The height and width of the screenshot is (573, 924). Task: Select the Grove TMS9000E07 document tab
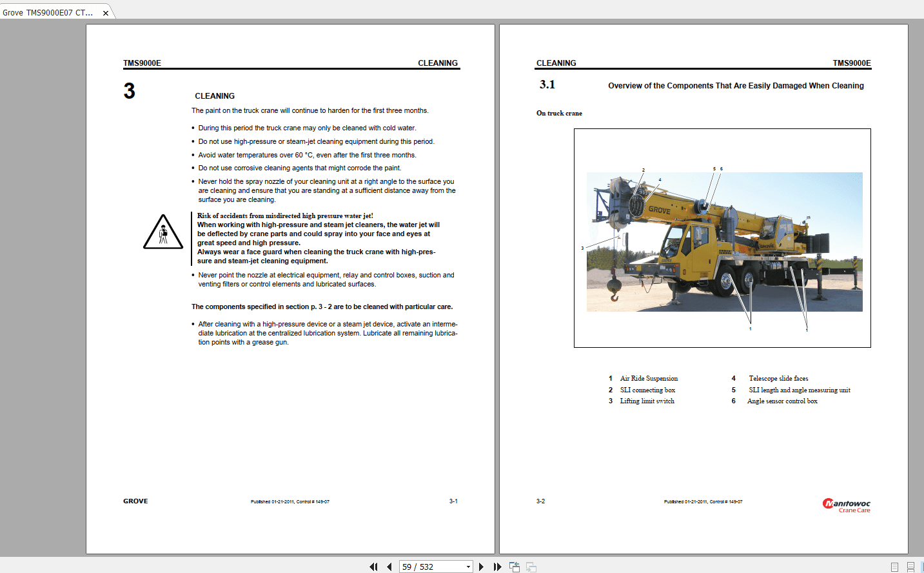tap(48, 12)
